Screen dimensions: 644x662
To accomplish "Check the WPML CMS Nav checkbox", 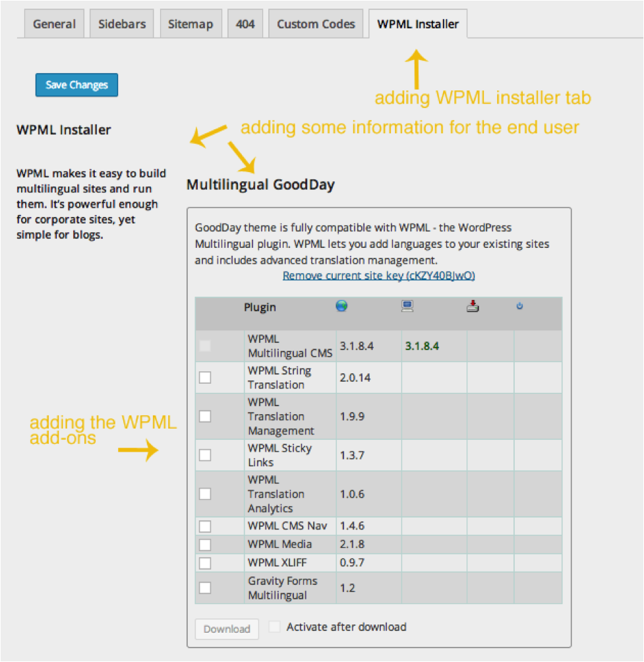I will (x=205, y=526).
